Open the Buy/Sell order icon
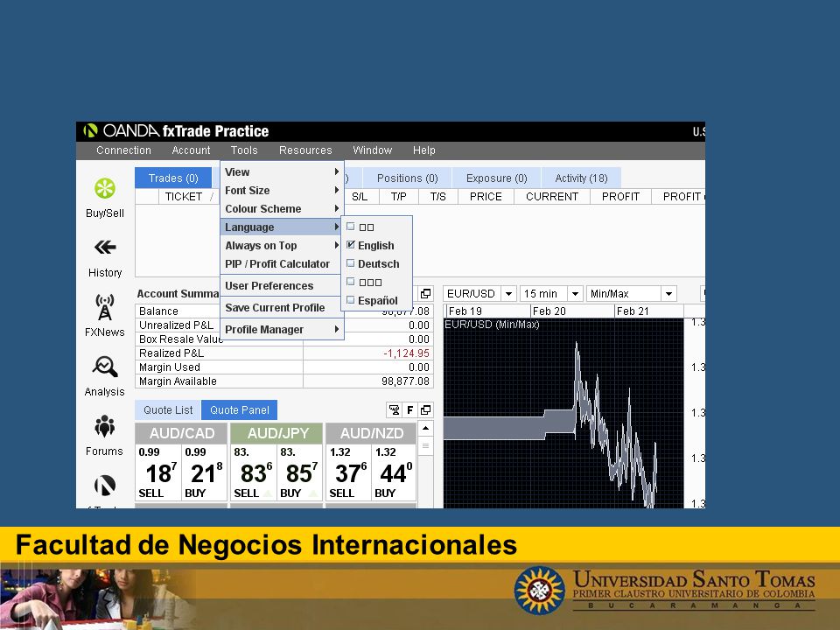Viewport: 840px width, 630px height. pos(105,189)
